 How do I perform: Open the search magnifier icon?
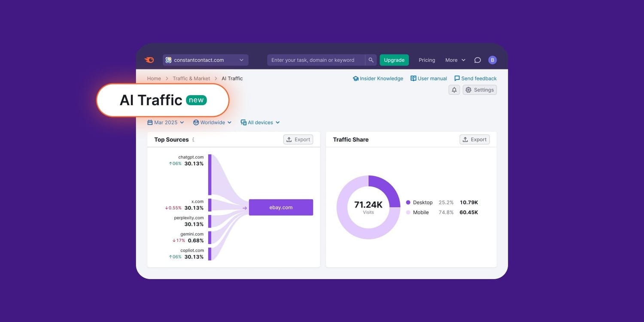click(371, 60)
